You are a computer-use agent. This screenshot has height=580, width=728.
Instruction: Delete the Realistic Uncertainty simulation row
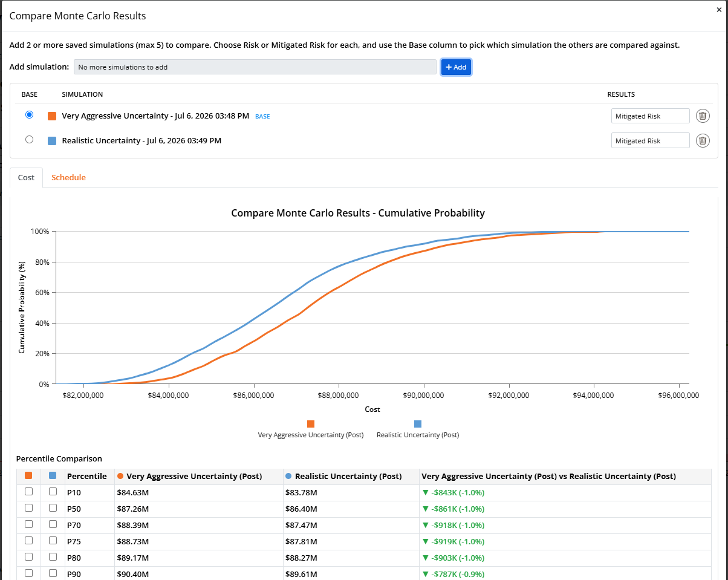coord(702,140)
